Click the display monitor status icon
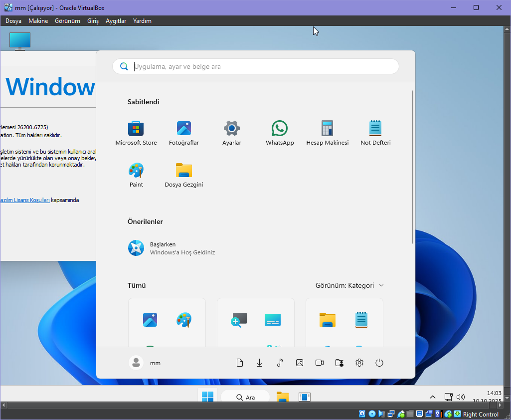 point(419,414)
